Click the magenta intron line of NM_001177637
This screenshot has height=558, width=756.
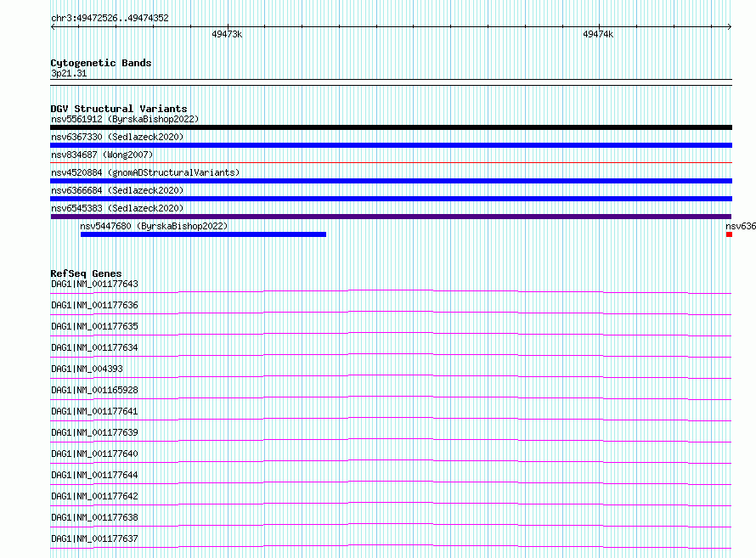391,546
